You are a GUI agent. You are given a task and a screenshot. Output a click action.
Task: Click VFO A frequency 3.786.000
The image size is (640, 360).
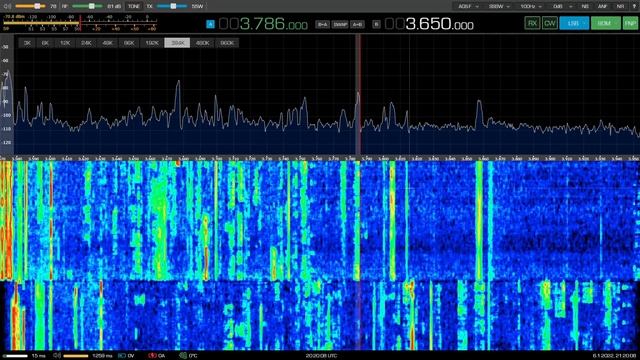(263, 24)
